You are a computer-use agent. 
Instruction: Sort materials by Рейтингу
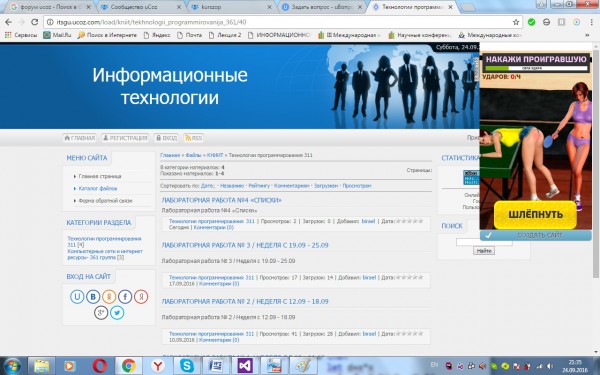tap(259, 186)
